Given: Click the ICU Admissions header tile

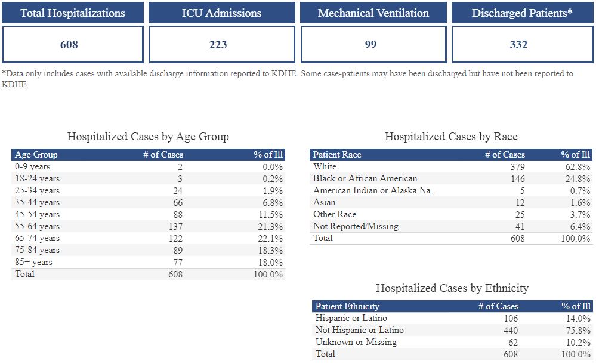Looking at the screenshot, I should [x=221, y=13].
